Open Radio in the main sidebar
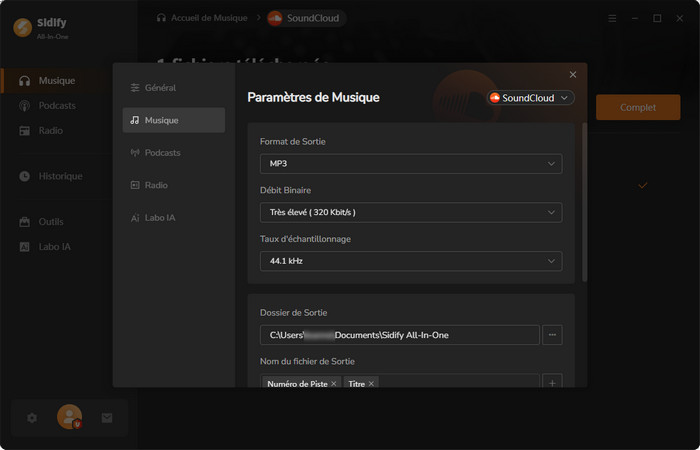 coord(41,131)
